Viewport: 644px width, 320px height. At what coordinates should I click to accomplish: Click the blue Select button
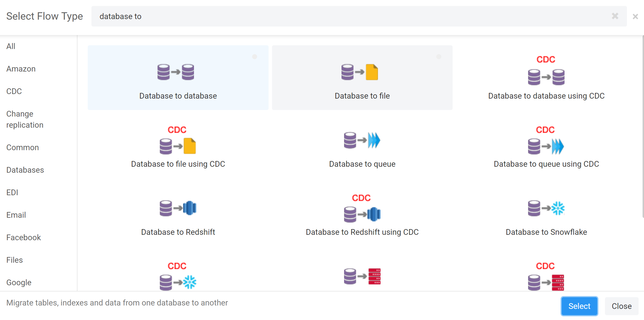[x=579, y=306]
